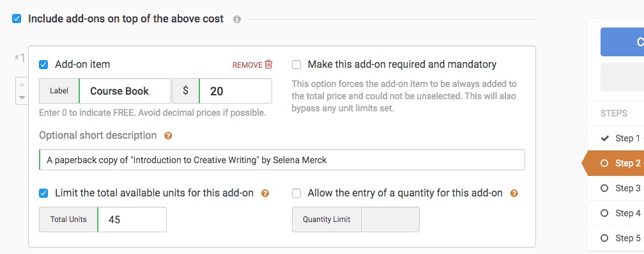Move add-on up with the up arrow
The height and width of the screenshot is (254, 644).
(22, 84)
